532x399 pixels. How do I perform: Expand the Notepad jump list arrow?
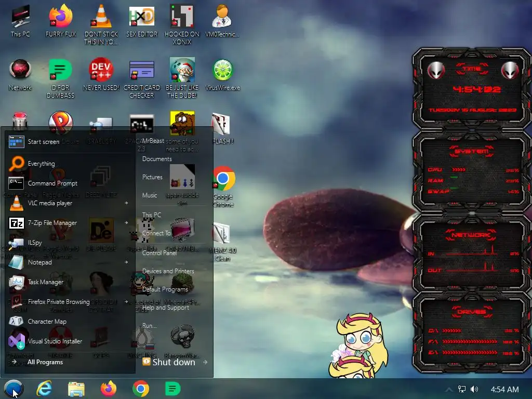(126, 262)
